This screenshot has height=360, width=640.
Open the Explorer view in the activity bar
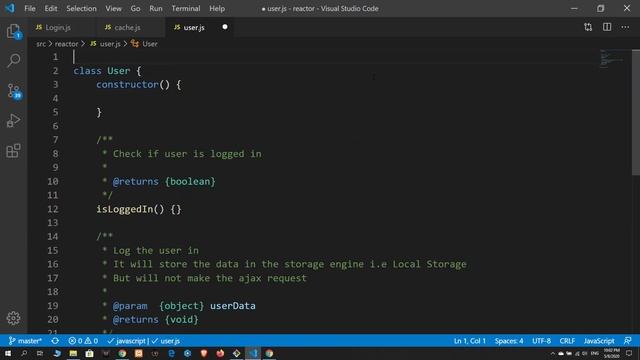(x=13, y=31)
